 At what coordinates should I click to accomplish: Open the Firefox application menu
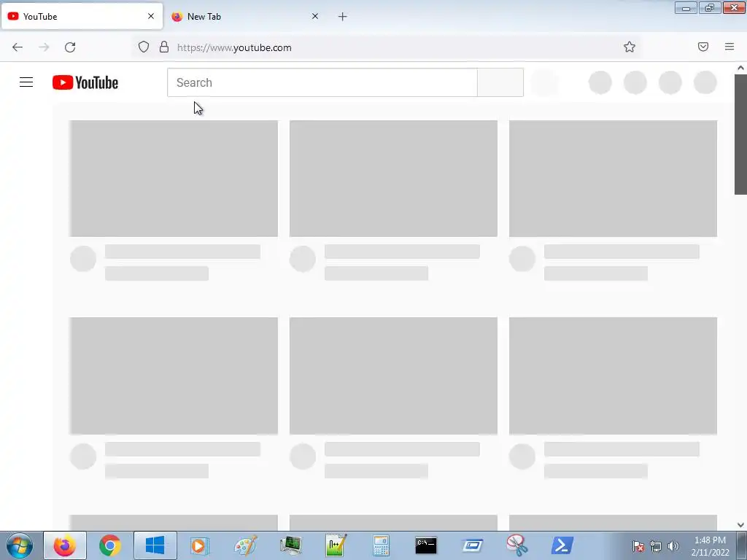(729, 47)
